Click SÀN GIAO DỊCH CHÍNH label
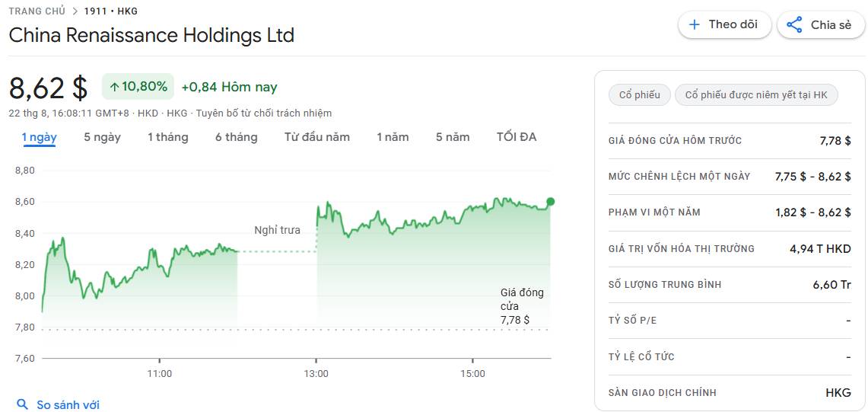The height and width of the screenshot is (412, 868). (662, 393)
